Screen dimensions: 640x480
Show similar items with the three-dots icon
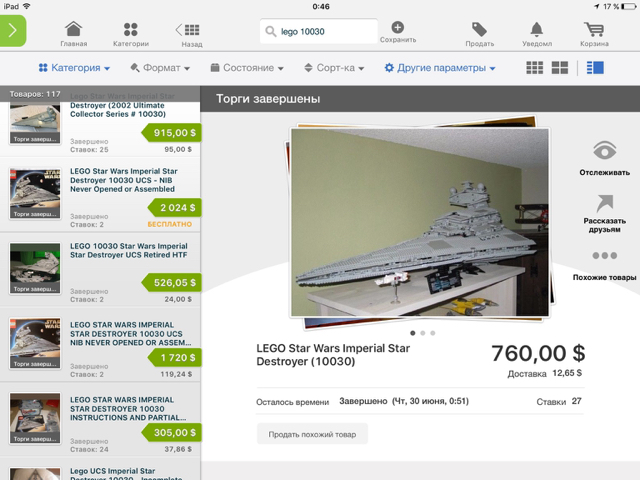(x=604, y=256)
